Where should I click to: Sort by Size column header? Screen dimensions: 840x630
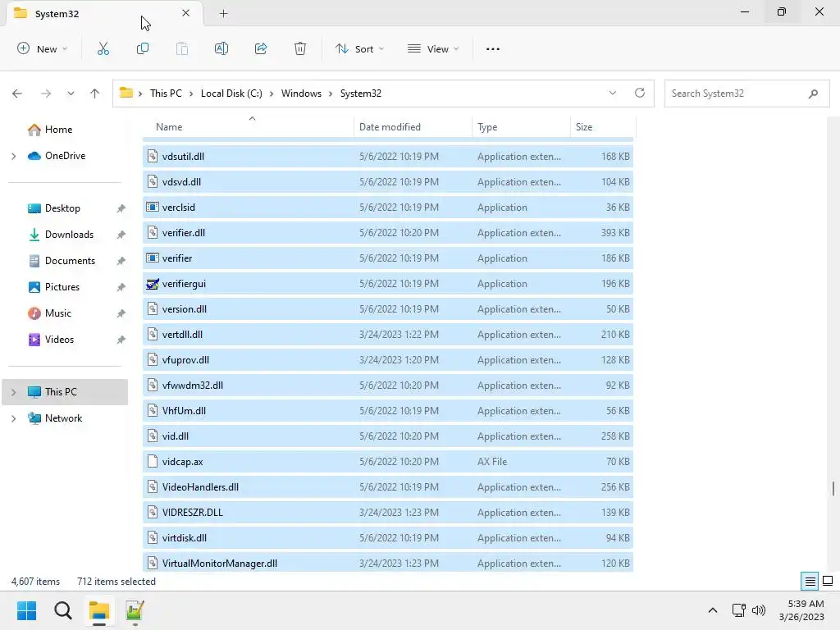(x=603, y=127)
